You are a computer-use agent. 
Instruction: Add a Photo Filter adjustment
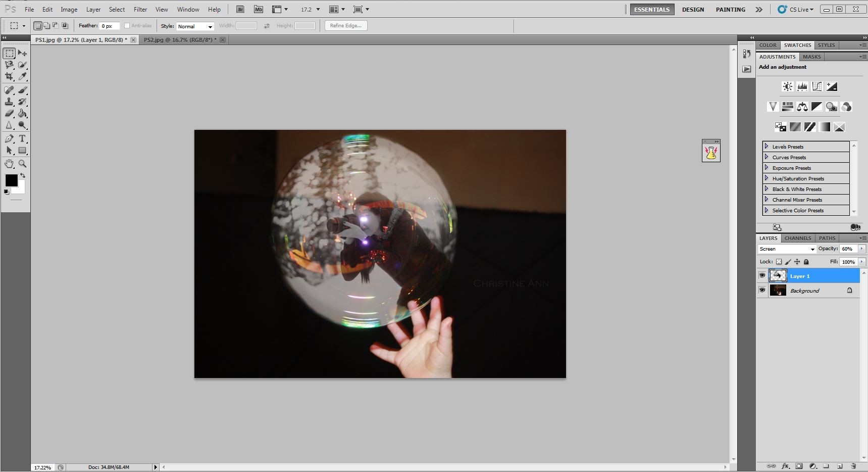click(832, 107)
